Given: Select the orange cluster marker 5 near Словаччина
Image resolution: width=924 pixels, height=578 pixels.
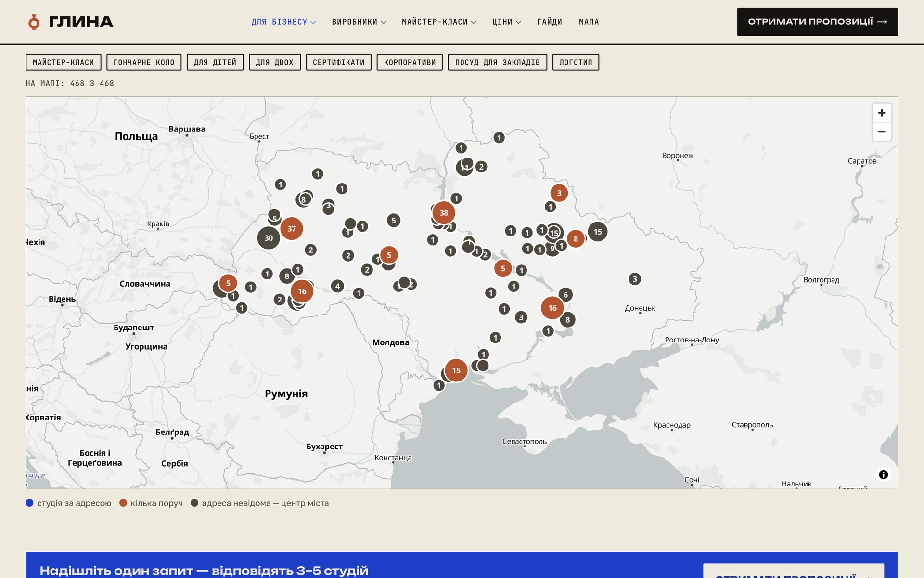Looking at the screenshot, I should coord(228,283).
